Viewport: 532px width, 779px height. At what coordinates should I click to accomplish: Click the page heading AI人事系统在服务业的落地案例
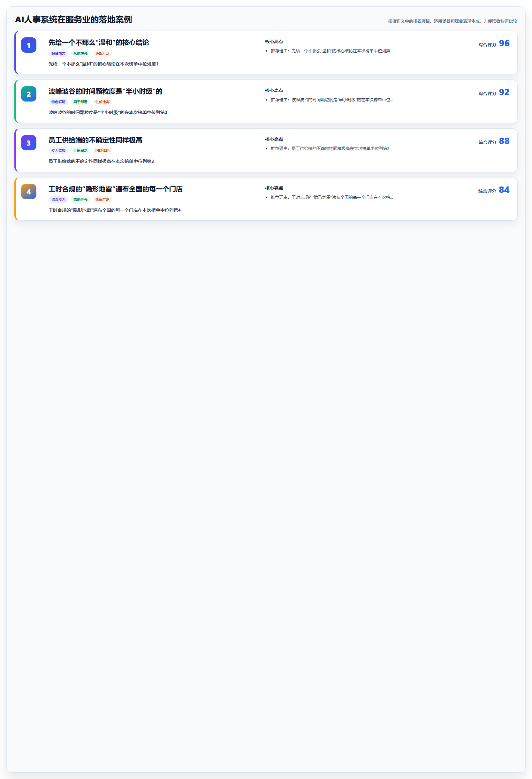tap(73, 19)
